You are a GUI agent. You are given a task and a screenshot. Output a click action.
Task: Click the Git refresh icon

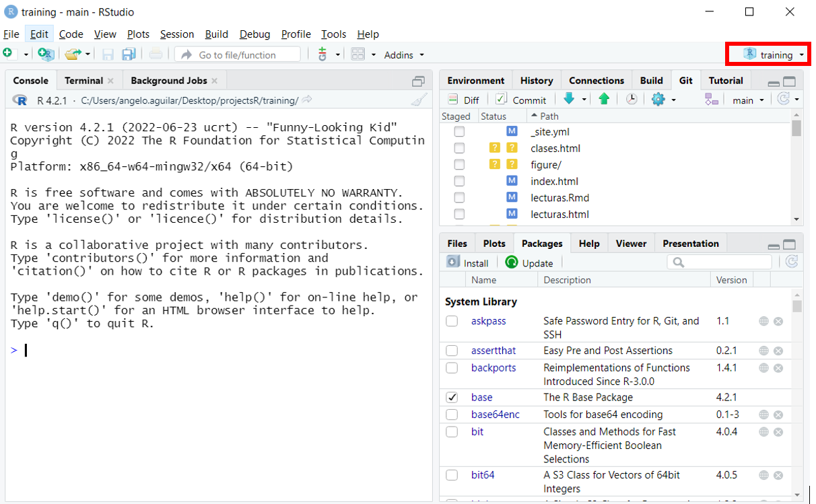pyautogui.click(x=784, y=99)
